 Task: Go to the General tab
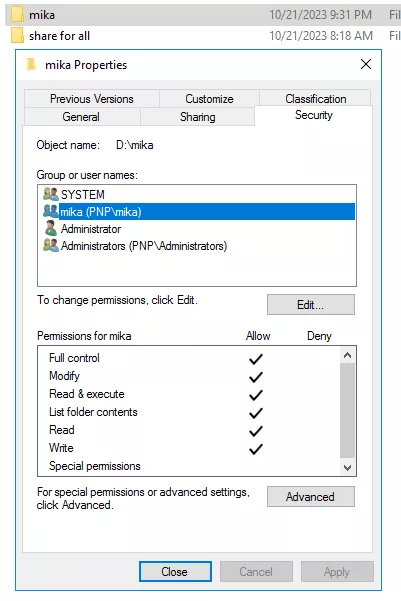(81, 117)
